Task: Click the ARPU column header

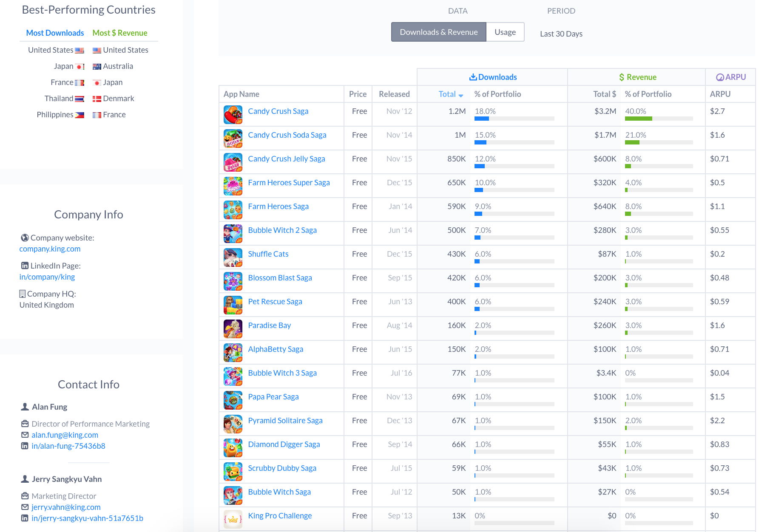Action: coord(720,94)
